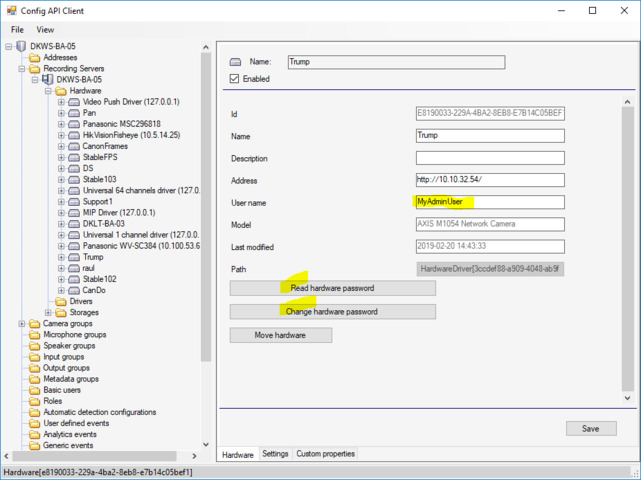This screenshot has width=641, height=480.
Task: Click the Addresses folder icon
Action: (x=35, y=58)
